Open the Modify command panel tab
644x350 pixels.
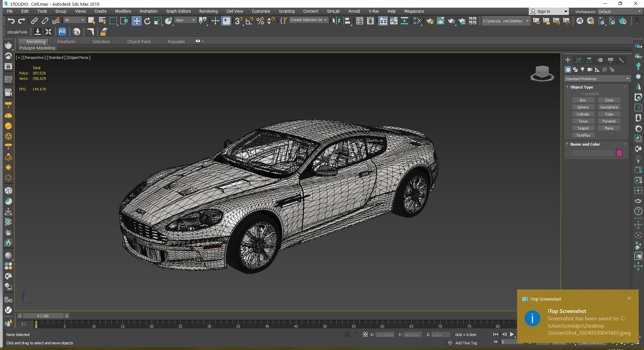579,60
